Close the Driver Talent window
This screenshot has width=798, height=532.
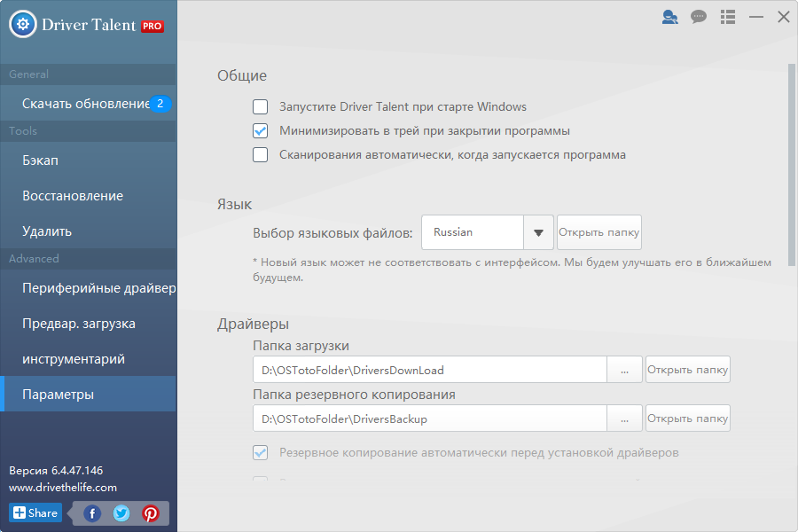click(784, 17)
